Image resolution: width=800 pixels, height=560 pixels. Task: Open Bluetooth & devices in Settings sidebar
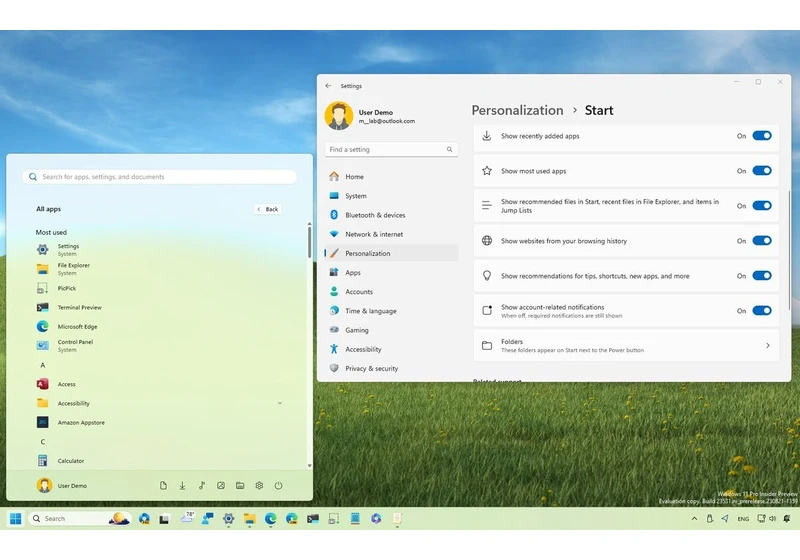(391, 215)
